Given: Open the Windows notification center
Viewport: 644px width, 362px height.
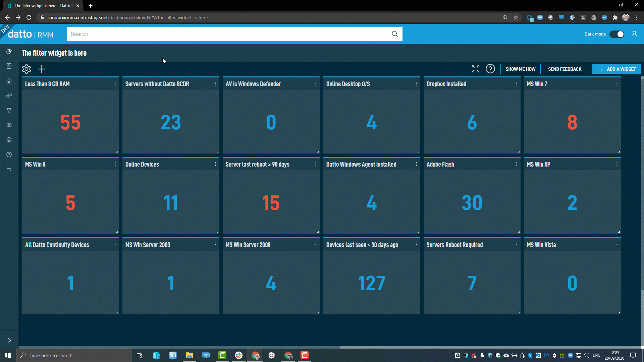Looking at the screenshot, I should [x=633, y=355].
